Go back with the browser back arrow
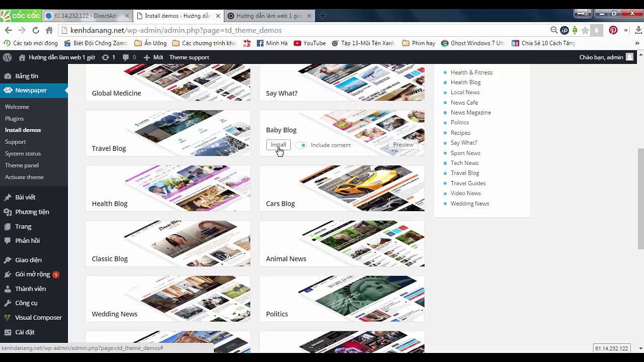Image resolution: width=644 pixels, height=362 pixels. (9, 30)
